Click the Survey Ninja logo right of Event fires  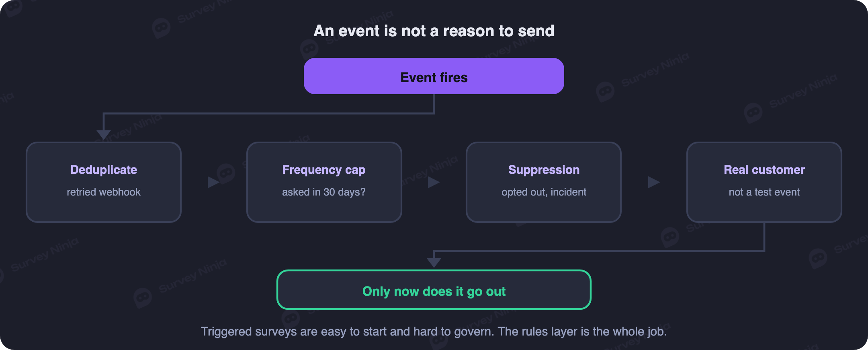click(605, 92)
